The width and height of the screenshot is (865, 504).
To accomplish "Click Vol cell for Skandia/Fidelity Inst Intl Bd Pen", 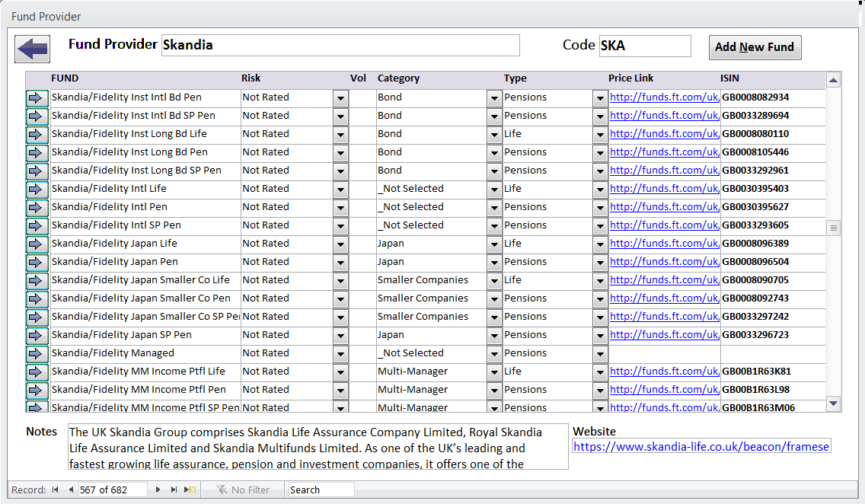I will (362, 97).
